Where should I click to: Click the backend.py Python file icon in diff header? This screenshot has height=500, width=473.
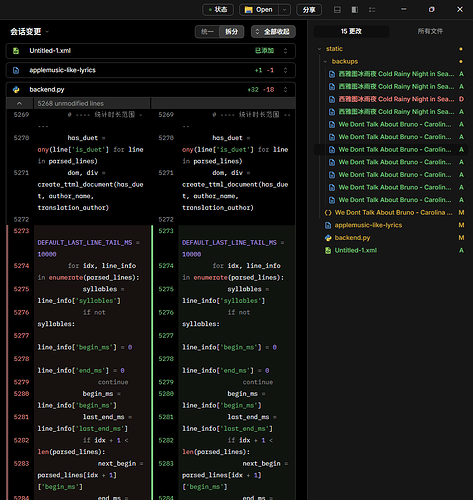(x=16, y=89)
